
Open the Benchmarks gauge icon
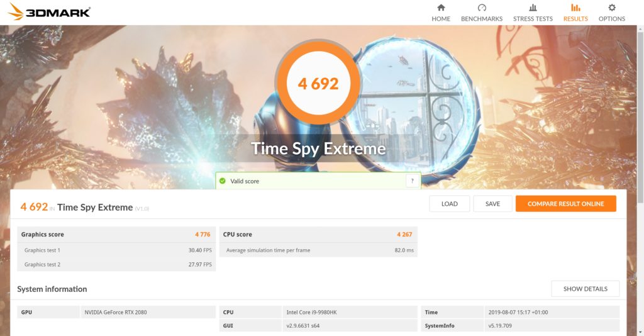[x=482, y=8]
